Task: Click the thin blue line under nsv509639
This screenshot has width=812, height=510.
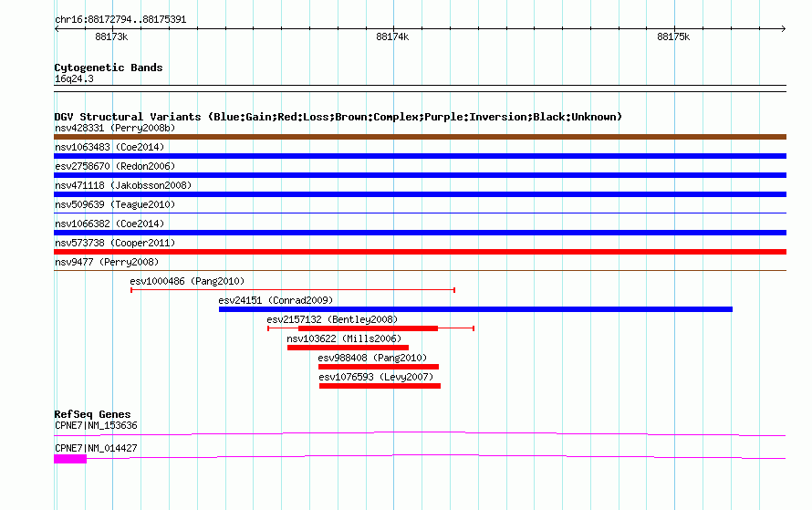Action: click(x=420, y=213)
